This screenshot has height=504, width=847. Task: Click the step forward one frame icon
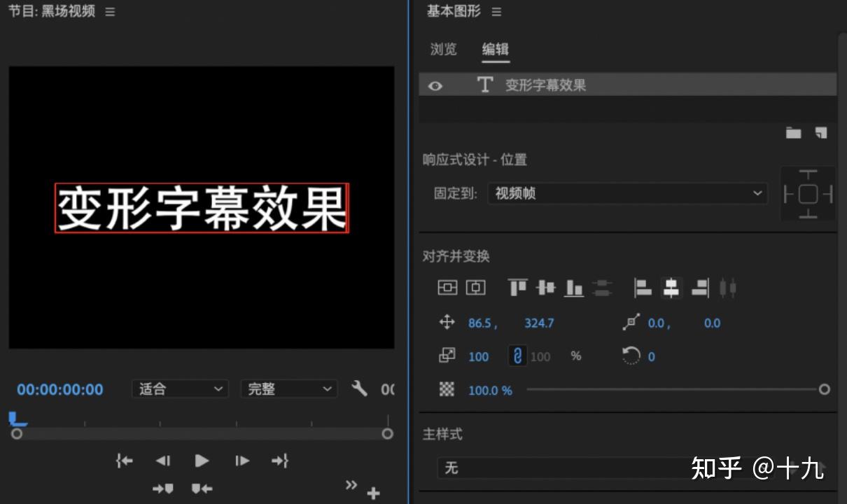click(x=241, y=461)
